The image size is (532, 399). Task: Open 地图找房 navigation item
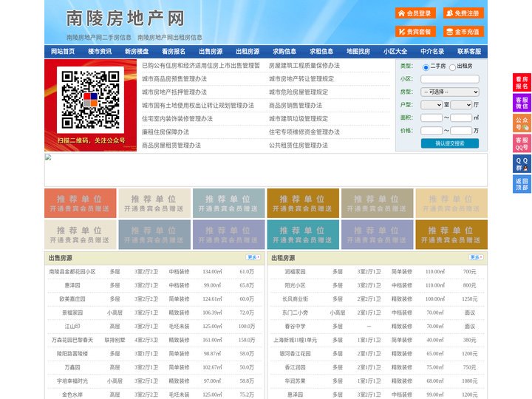pyautogui.click(x=358, y=52)
